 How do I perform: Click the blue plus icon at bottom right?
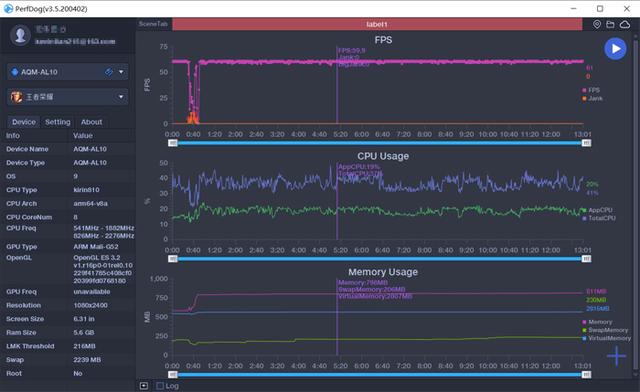(x=616, y=356)
